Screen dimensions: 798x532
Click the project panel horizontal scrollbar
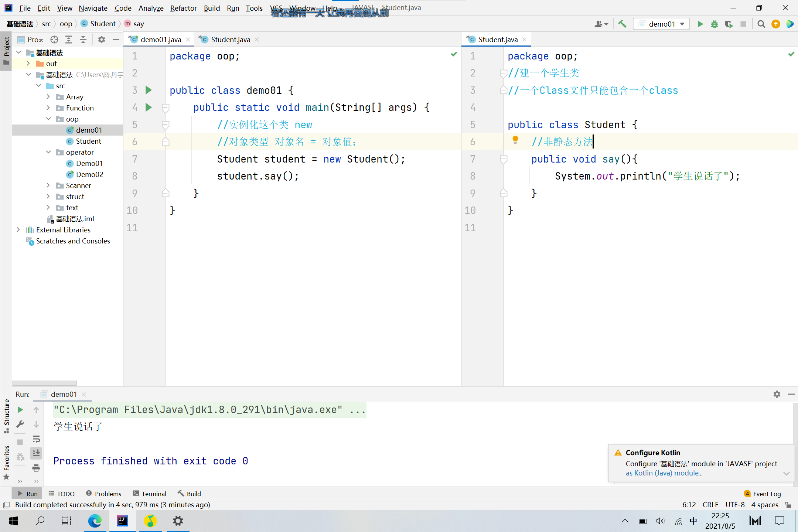(44, 383)
